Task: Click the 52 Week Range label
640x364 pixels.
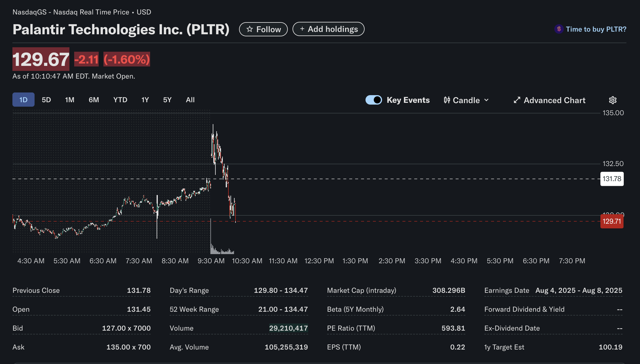Action: 194,309
